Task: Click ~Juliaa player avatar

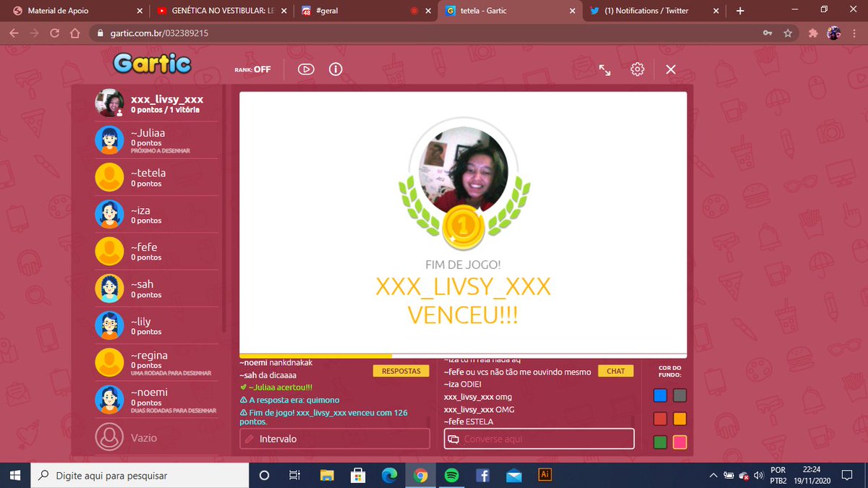Action: (110, 140)
